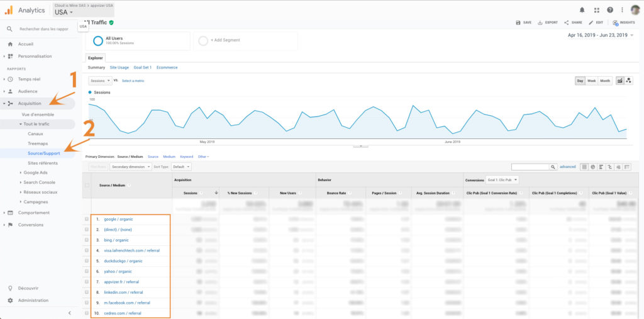Click the Edit report button

[596, 23]
